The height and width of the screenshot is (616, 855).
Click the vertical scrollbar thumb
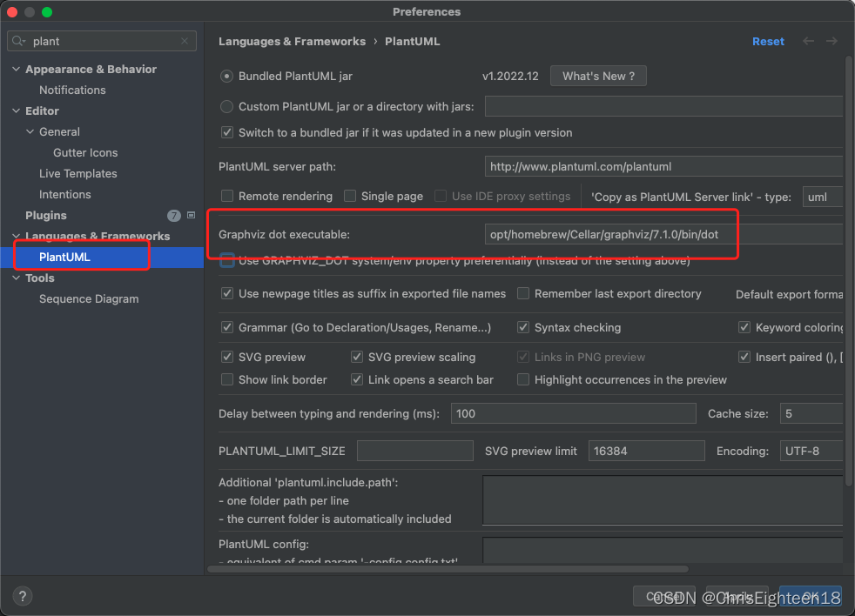tap(848, 270)
